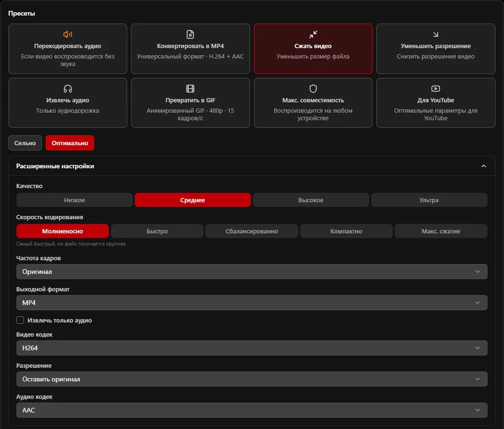Click the Конвертировать в MP4 preset title
This screenshot has width=504, height=429.
pos(190,46)
